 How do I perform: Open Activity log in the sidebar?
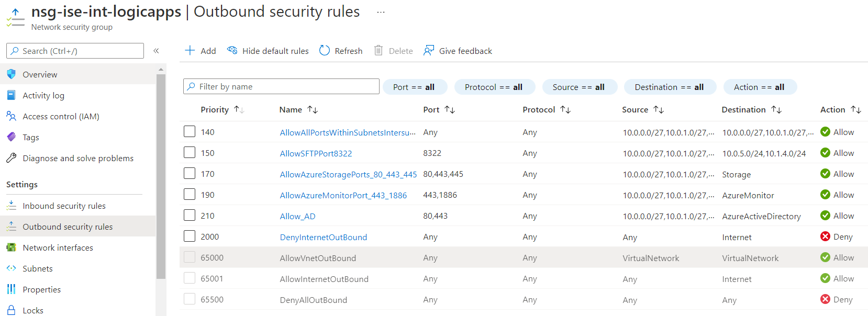point(78,95)
